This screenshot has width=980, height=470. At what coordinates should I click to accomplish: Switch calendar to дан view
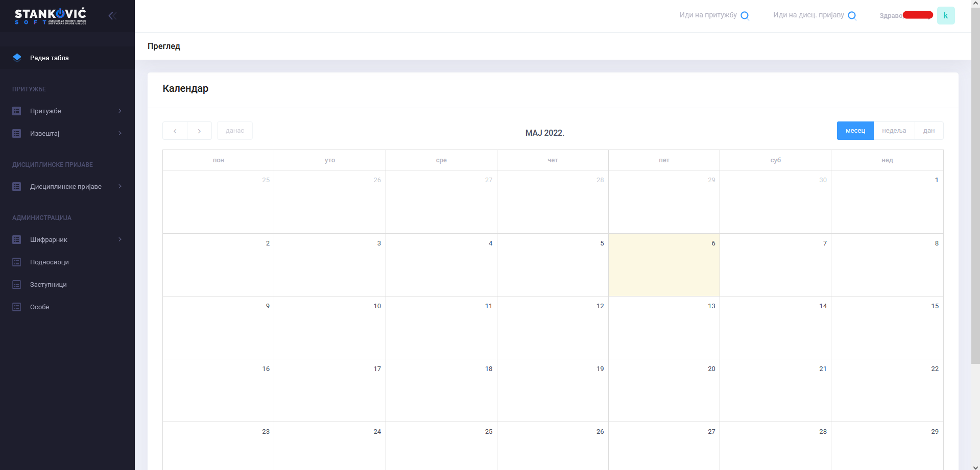928,131
